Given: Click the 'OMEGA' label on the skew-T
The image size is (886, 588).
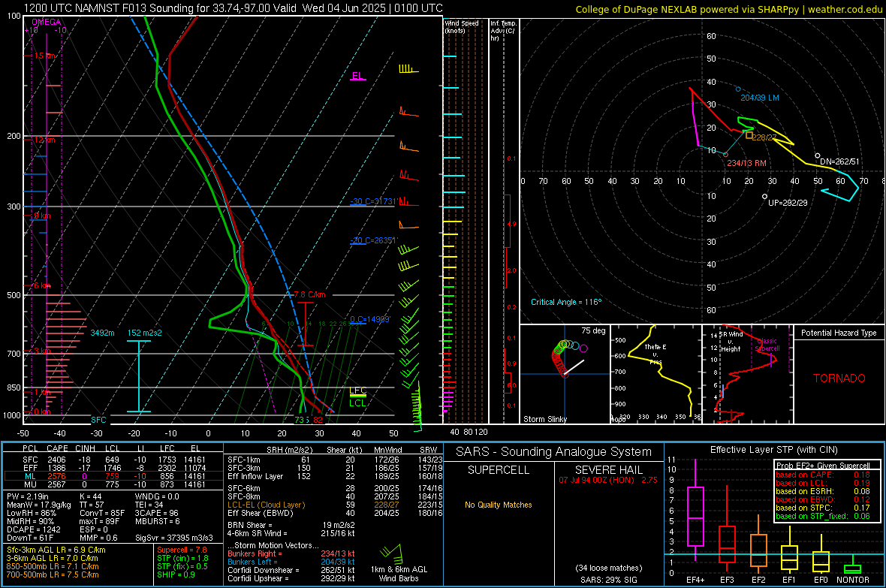Looking at the screenshot, I should coord(47,22).
